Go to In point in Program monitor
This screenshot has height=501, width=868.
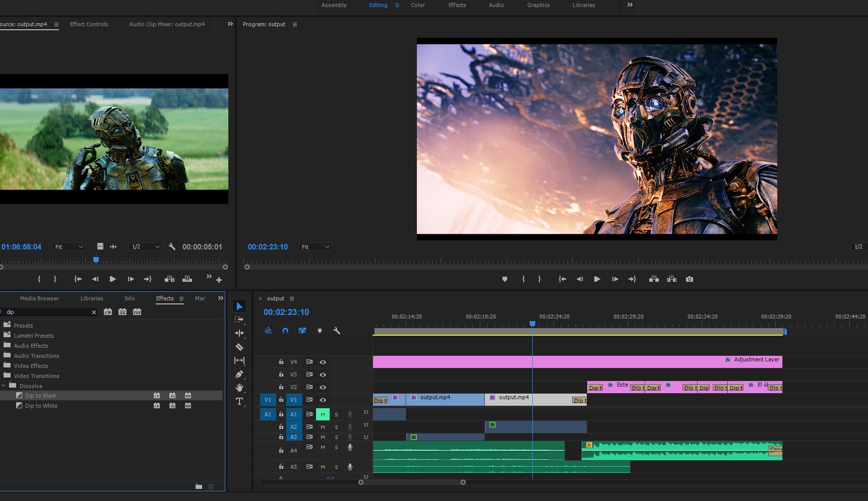tap(563, 279)
